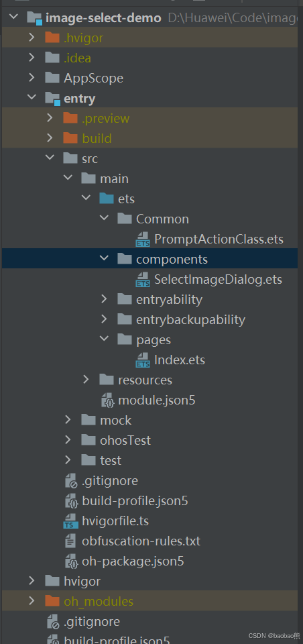The height and width of the screenshot is (644, 303).
Task: Click the SelectImageDialog.ets file icon
Action: 143,279
